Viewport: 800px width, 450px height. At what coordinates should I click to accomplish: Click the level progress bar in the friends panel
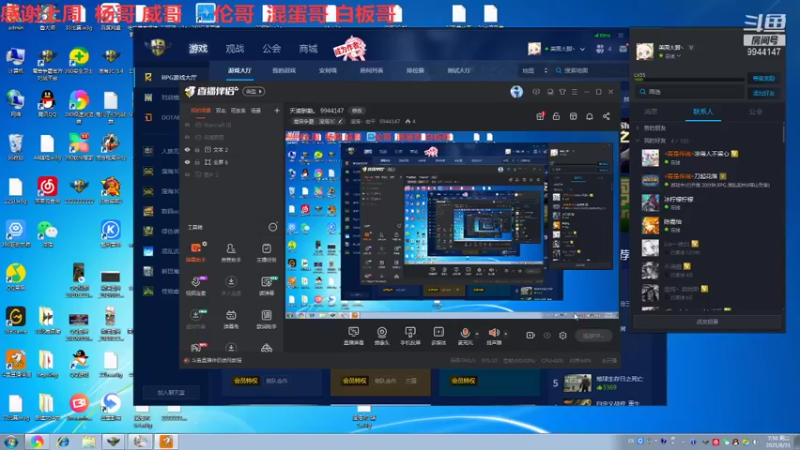[x=689, y=80]
